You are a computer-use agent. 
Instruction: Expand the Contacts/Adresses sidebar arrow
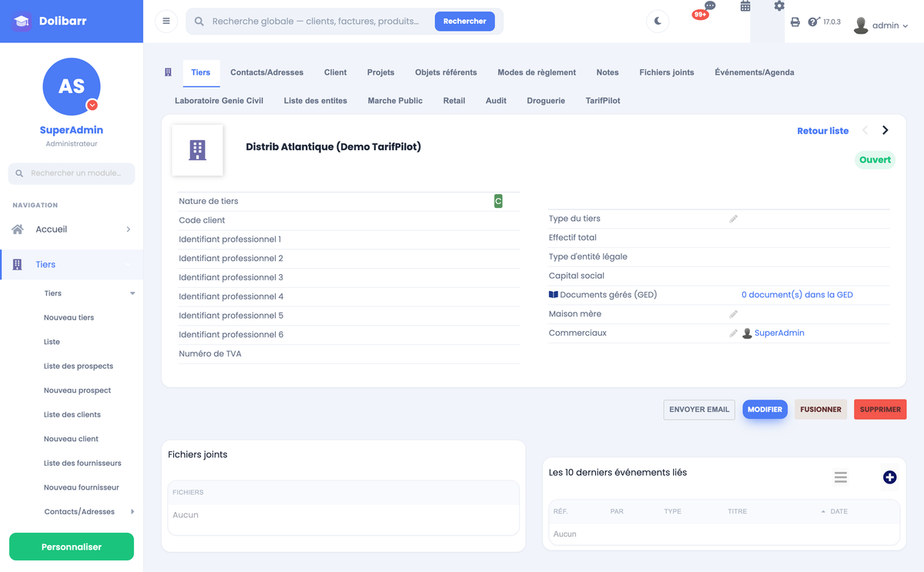(x=132, y=512)
